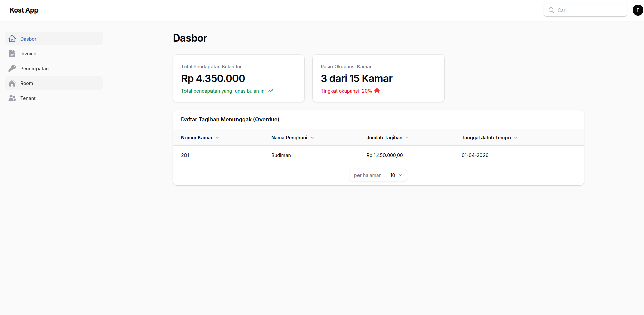Sort by Jumlah Tagihan column
The width and height of the screenshot is (644, 315).
pyautogui.click(x=388, y=138)
